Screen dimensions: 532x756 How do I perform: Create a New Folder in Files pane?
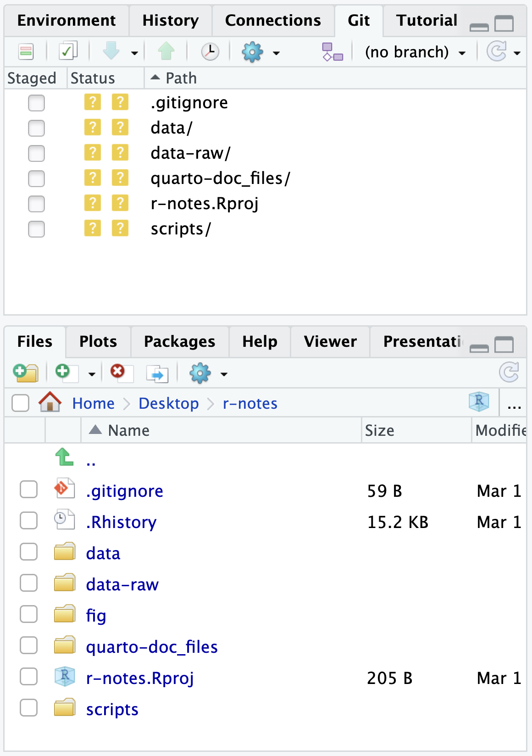click(26, 373)
